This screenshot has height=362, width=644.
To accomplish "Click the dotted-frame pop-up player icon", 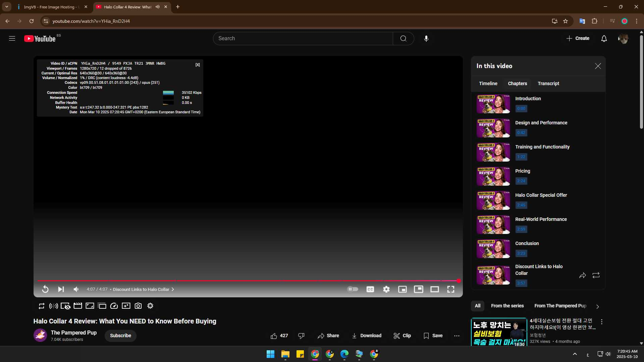I will (102, 306).
